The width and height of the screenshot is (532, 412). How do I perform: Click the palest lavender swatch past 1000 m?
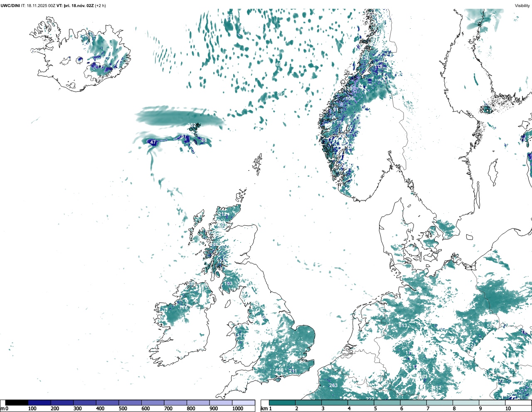pos(244,402)
